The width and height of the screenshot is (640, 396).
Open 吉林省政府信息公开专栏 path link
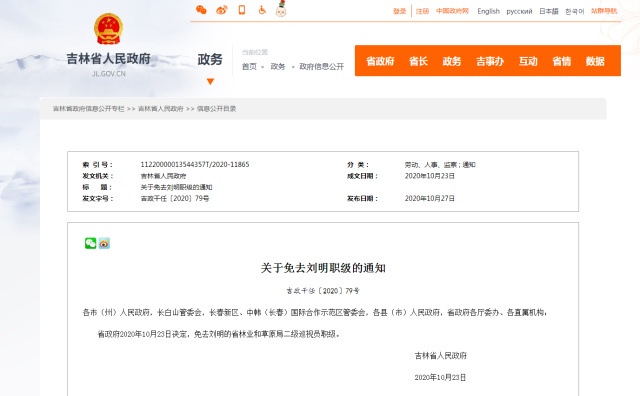[x=89, y=109]
